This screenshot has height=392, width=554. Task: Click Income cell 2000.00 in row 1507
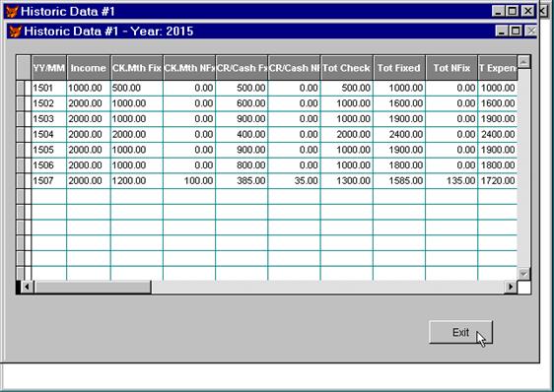tap(89, 181)
